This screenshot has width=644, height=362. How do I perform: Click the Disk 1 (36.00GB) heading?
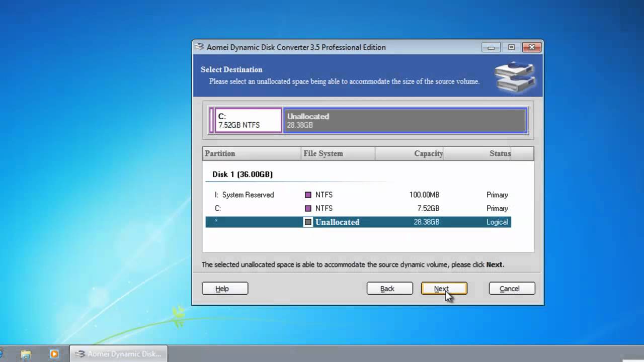coord(243,174)
